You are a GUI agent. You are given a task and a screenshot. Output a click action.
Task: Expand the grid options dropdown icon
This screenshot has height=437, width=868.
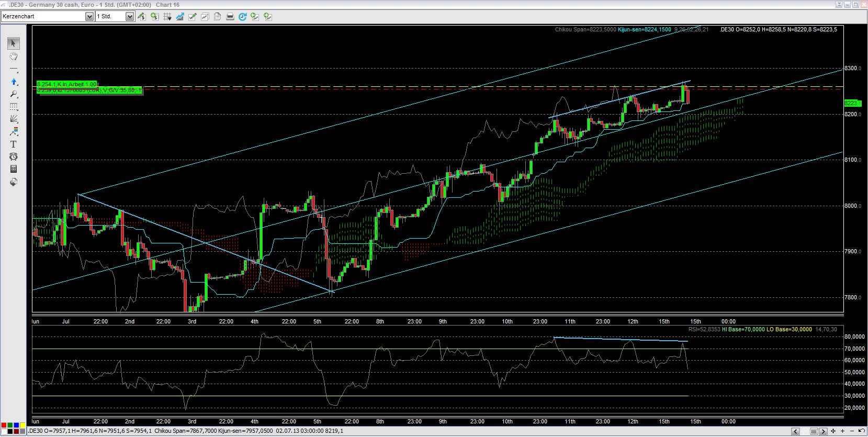(167, 17)
